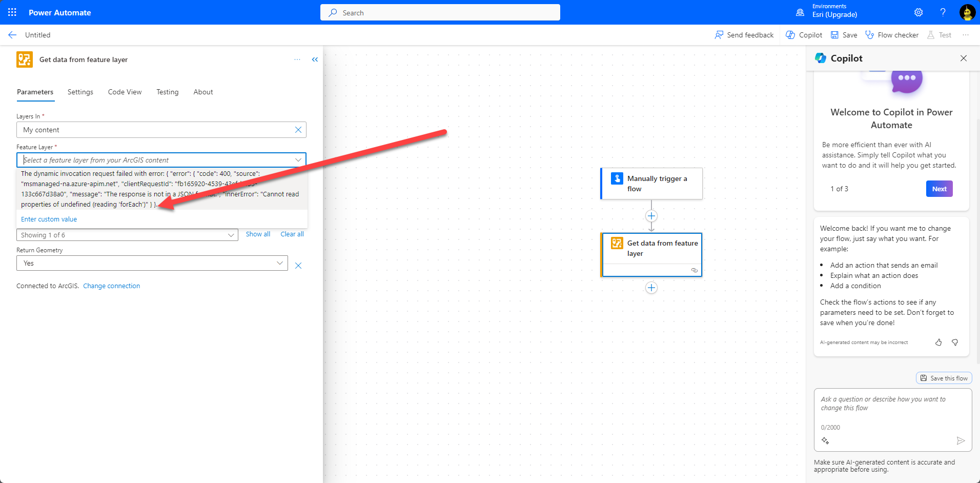Click Enter custom value link
This screenshot has height=483, width=980.
49,219
